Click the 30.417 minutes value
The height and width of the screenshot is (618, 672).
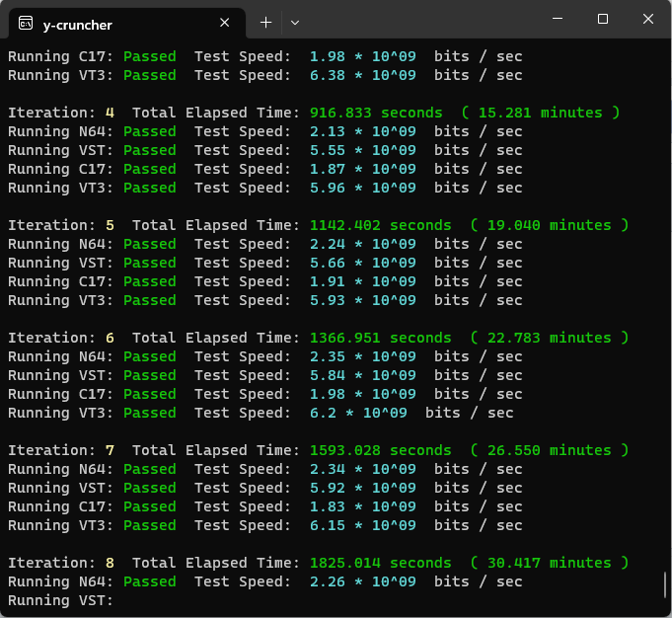point(548,563)
